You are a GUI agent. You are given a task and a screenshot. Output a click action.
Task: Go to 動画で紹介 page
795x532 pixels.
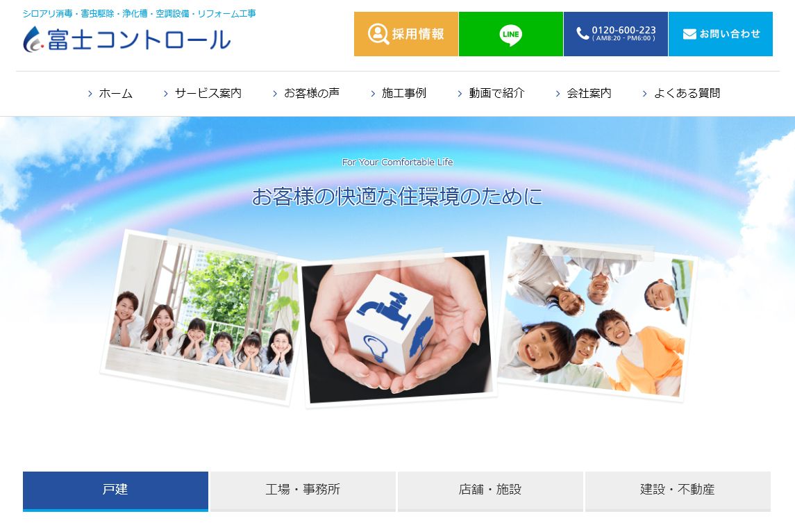click(x=496, y=93)
